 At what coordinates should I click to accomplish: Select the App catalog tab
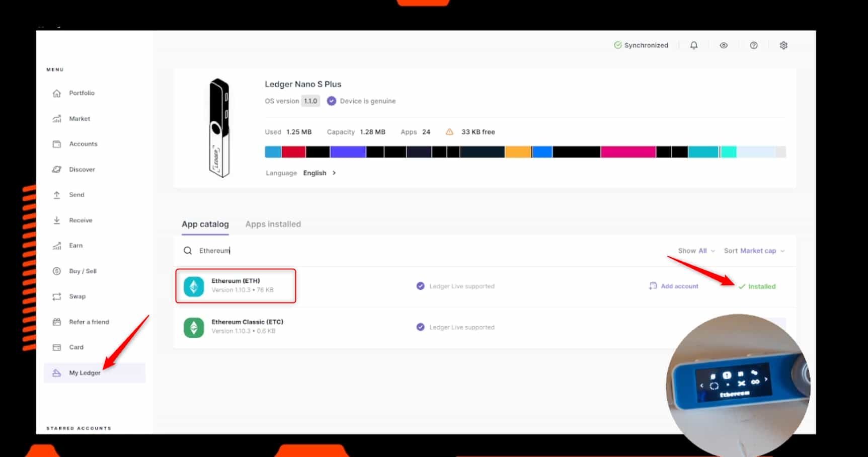205,224
